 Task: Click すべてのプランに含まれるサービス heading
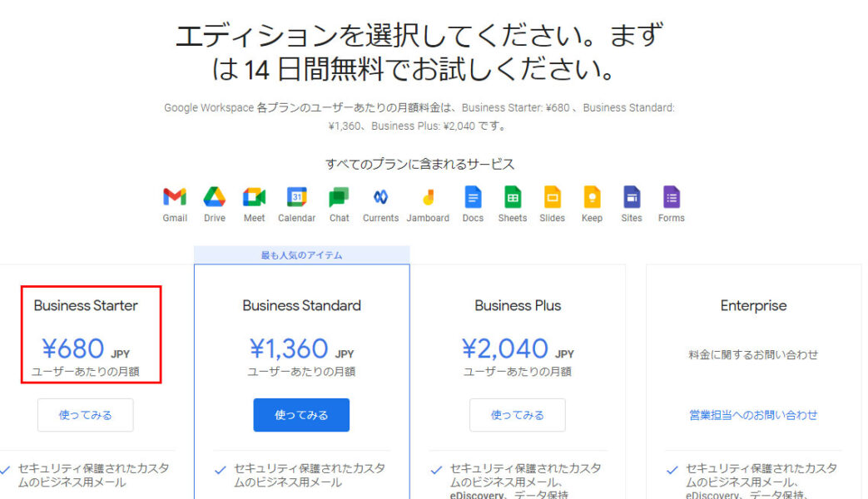(x=419, y=165)
